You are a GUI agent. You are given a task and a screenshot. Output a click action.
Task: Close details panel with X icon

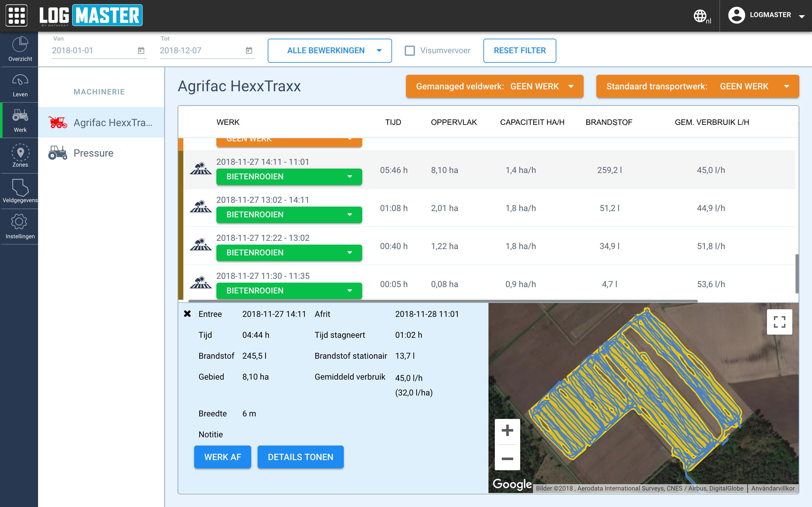(x=187, y=314)
